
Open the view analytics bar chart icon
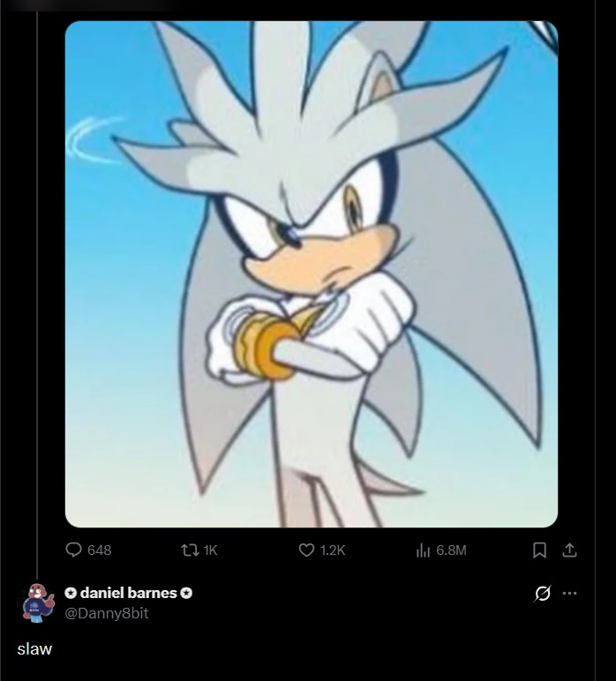pyautogui.click(x=423, y=550)
